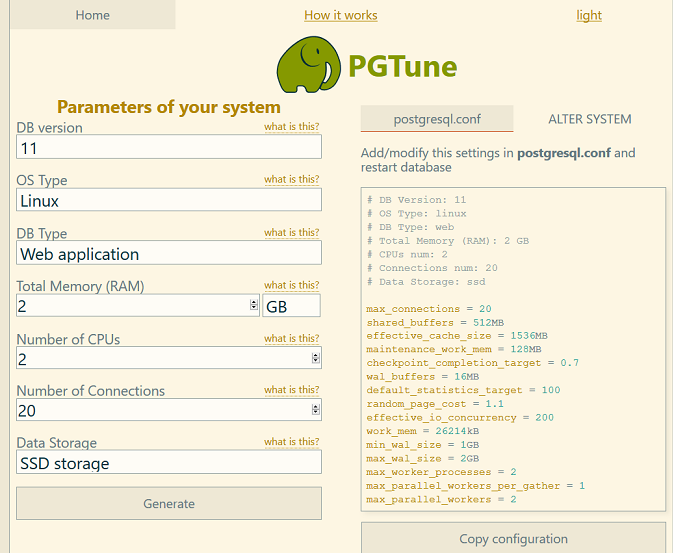Switch to the light theme
673x553 pixels.
pyautogui.click(x=589, y=15)
